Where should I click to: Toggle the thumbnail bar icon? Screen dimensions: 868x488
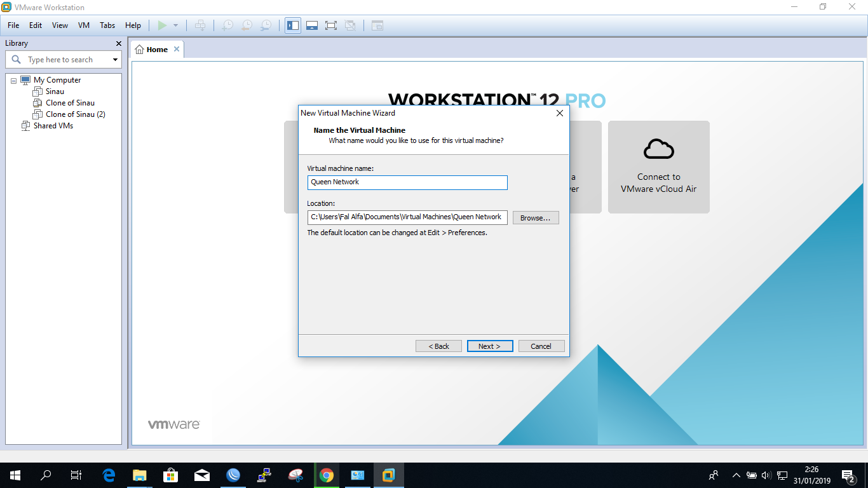(x=312, y=25)
